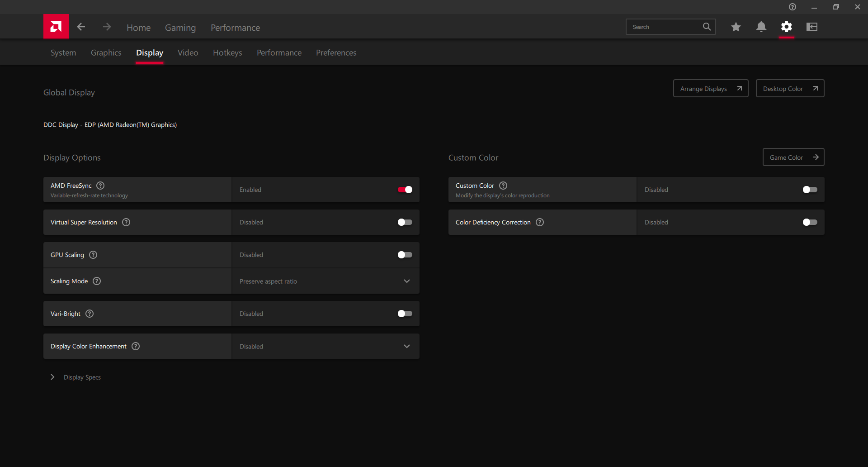Go back with the left arrow
This screenshot has width=868, height=467.
click(81, 27)
